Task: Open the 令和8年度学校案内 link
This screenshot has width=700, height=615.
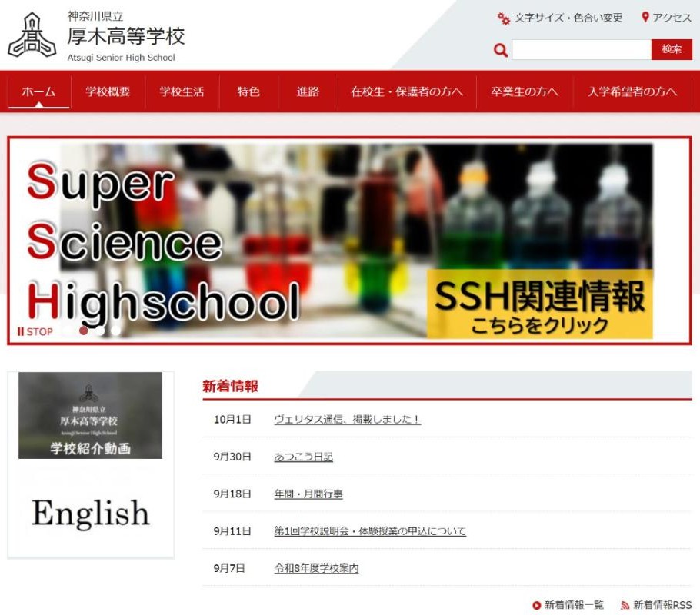Action: click(316, 568)
